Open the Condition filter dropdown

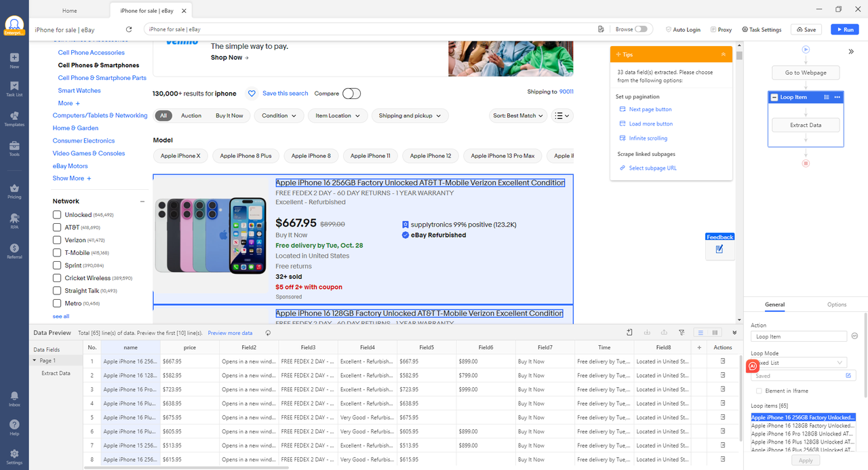click(x=279, y=116)
